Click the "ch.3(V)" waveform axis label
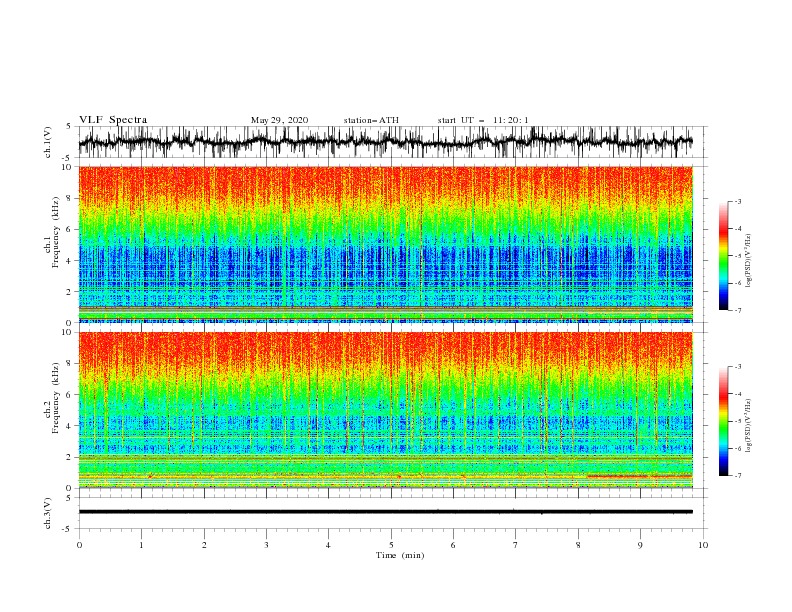Viewport: 792px width, 612px height. [x=48, y=513]
